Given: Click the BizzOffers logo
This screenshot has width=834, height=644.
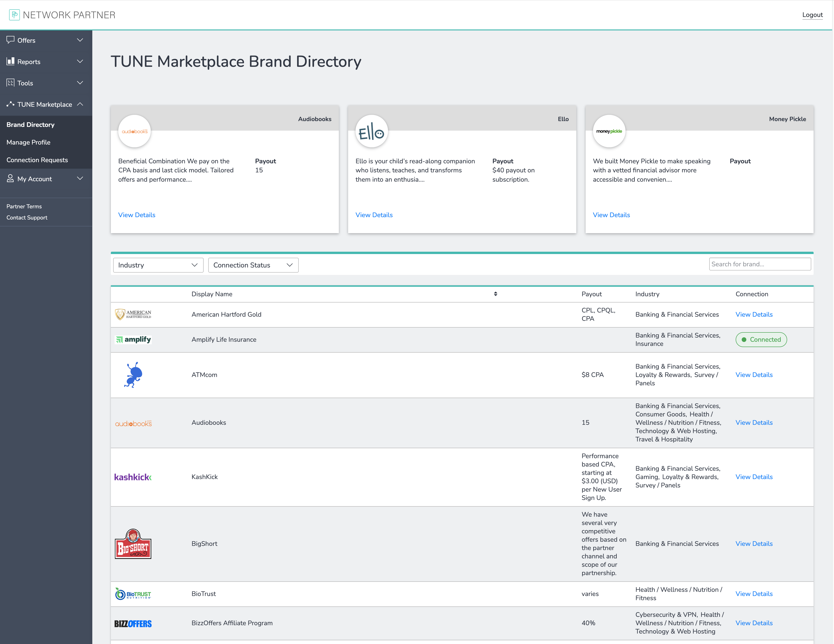Looking at the screenshot, I should pos(133,623).
